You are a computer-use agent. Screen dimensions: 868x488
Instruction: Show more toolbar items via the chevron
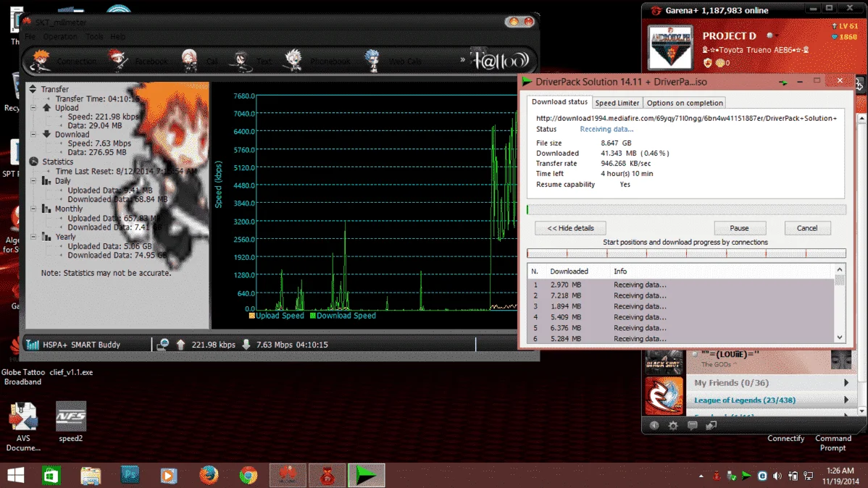[x=462, y=59]
